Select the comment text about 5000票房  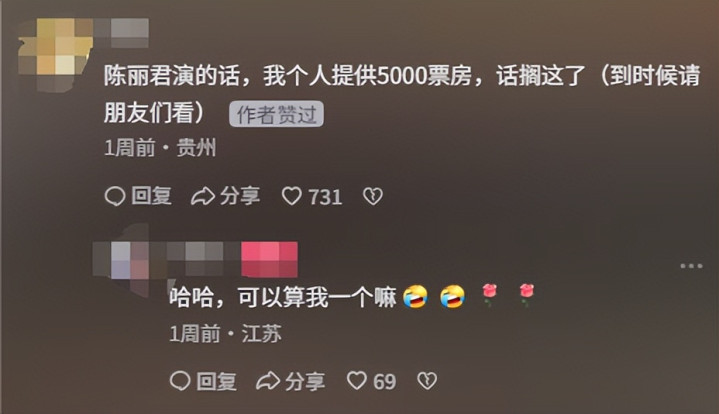pyautogui.click(x=402, y=94)
